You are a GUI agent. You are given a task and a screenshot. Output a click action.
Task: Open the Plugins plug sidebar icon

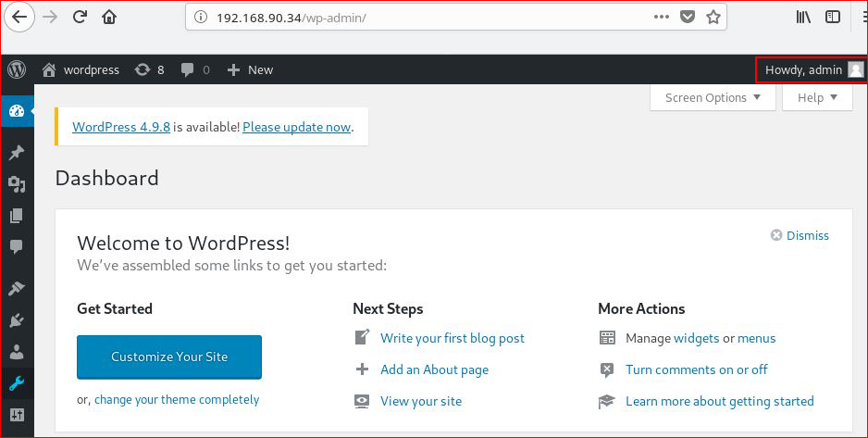point(17,319)
